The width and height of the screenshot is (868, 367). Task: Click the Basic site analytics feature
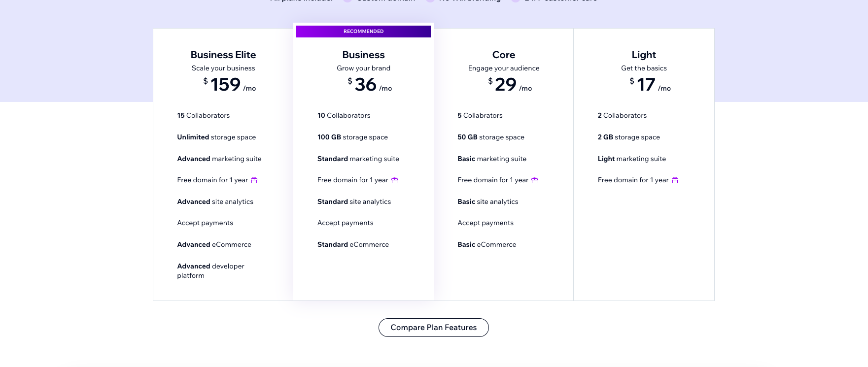coord(487,202)
